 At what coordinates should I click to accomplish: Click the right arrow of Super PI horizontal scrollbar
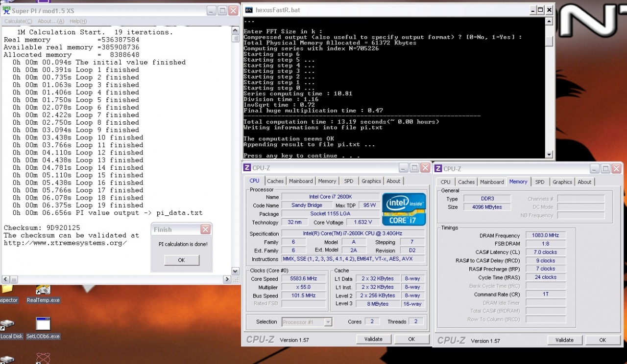coord(227,279)
